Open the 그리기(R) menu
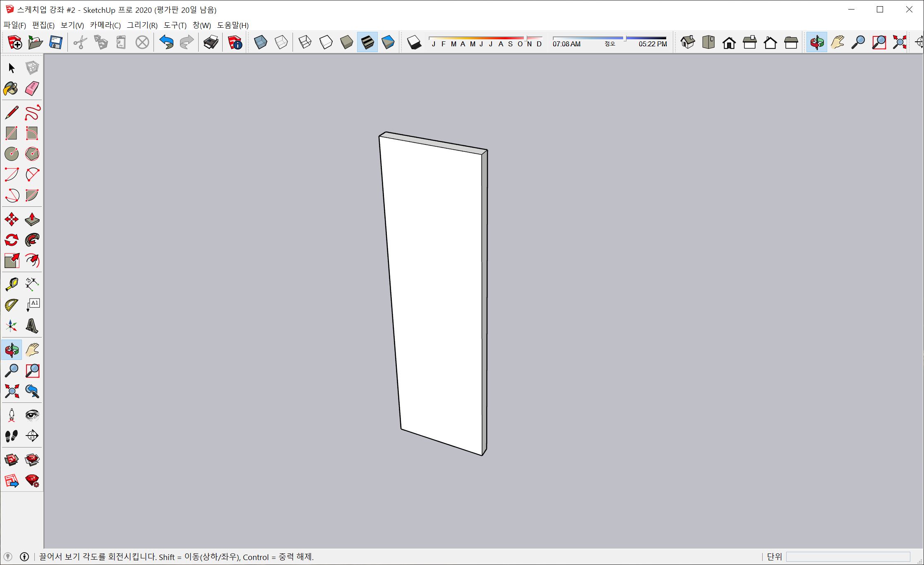 pos(142,25)
